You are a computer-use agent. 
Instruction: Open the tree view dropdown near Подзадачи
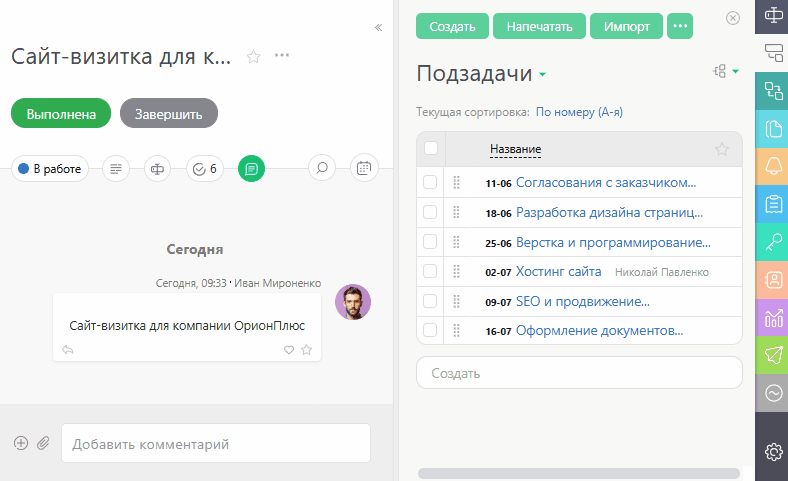[726, 71]
